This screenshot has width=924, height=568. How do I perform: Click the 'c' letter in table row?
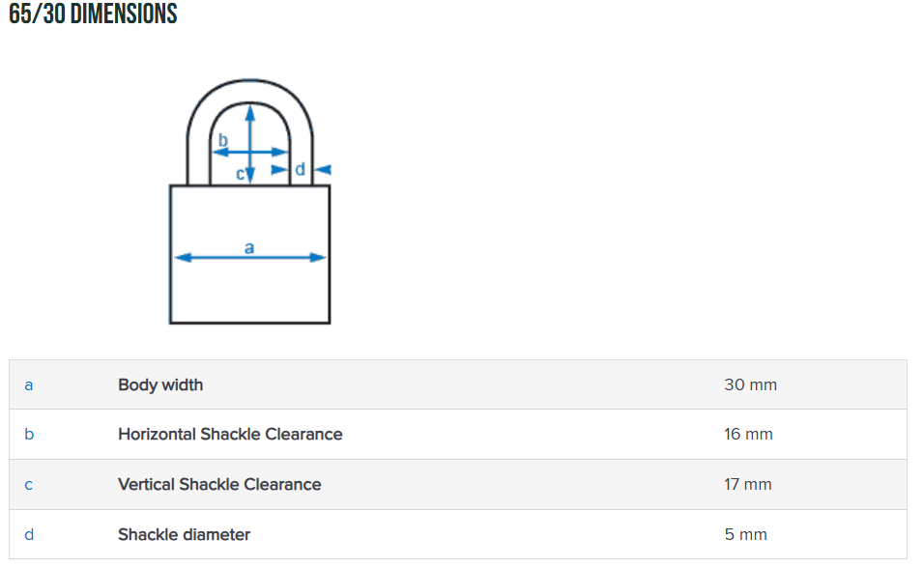click(x=28, y=485)
